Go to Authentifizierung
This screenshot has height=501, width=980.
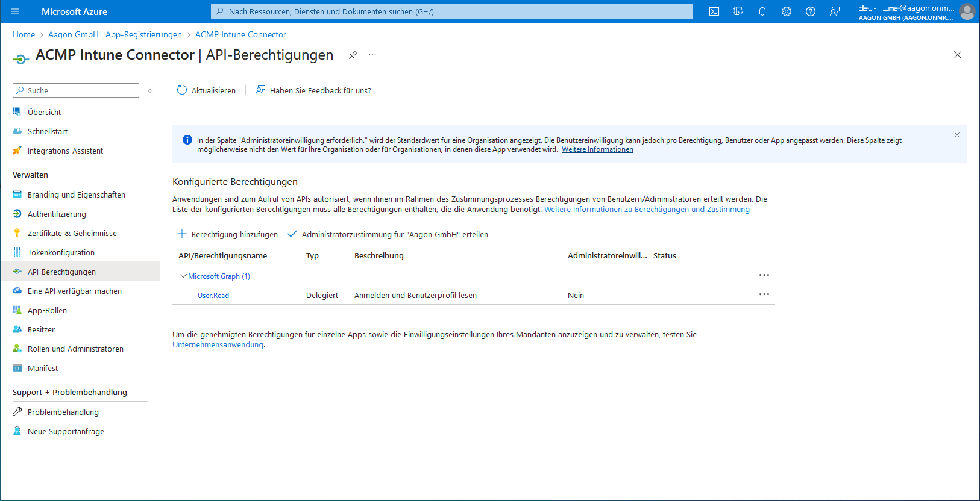pos(57,214)
